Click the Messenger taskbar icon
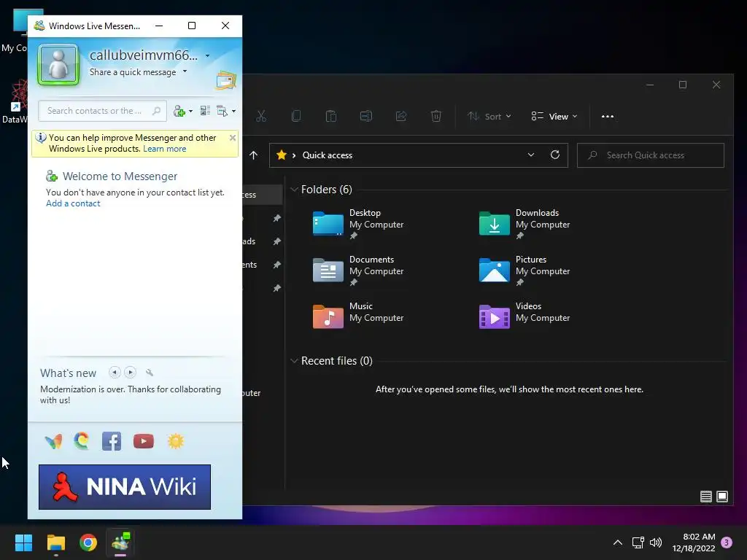The height and width of the screenshot is (560, 747). point(120,542)
